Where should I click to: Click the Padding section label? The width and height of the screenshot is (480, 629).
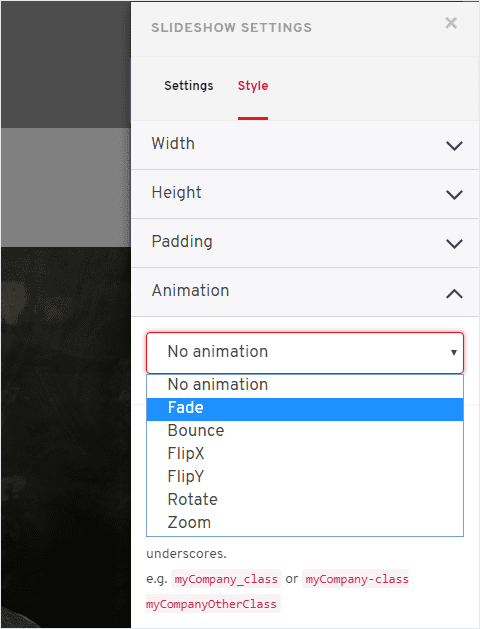(182, 242)
